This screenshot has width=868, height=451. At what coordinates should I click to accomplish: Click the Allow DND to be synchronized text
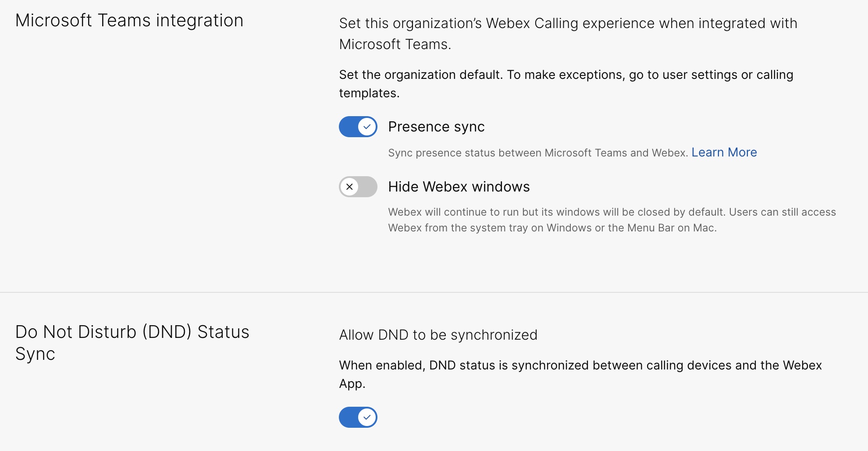click(x=438, y=335)
